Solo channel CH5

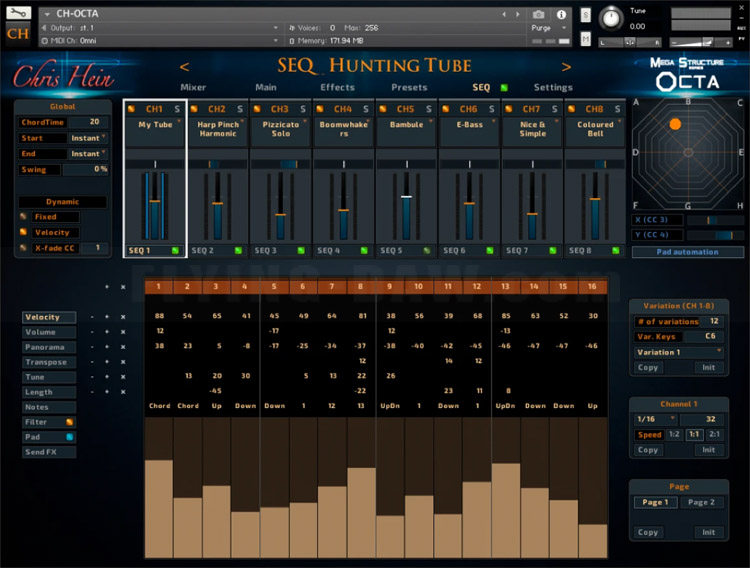click(429, 109)
